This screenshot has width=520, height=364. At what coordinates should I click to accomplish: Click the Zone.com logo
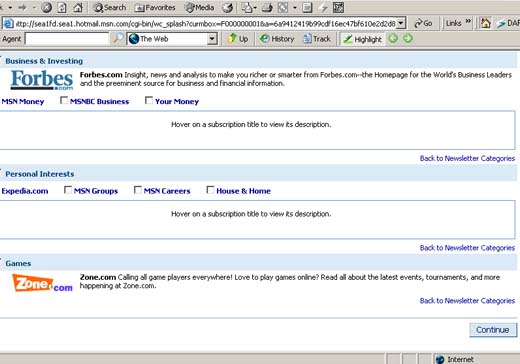click(42, 283)
